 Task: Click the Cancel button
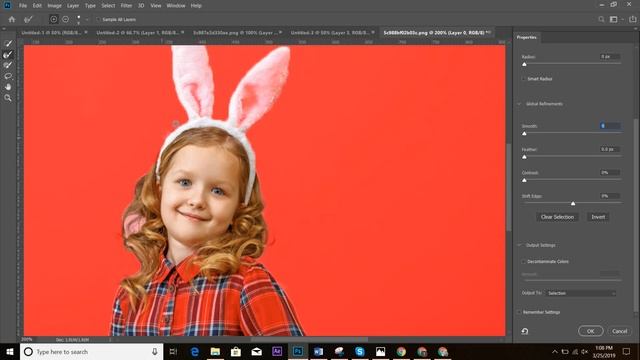(x=620, y=331)
